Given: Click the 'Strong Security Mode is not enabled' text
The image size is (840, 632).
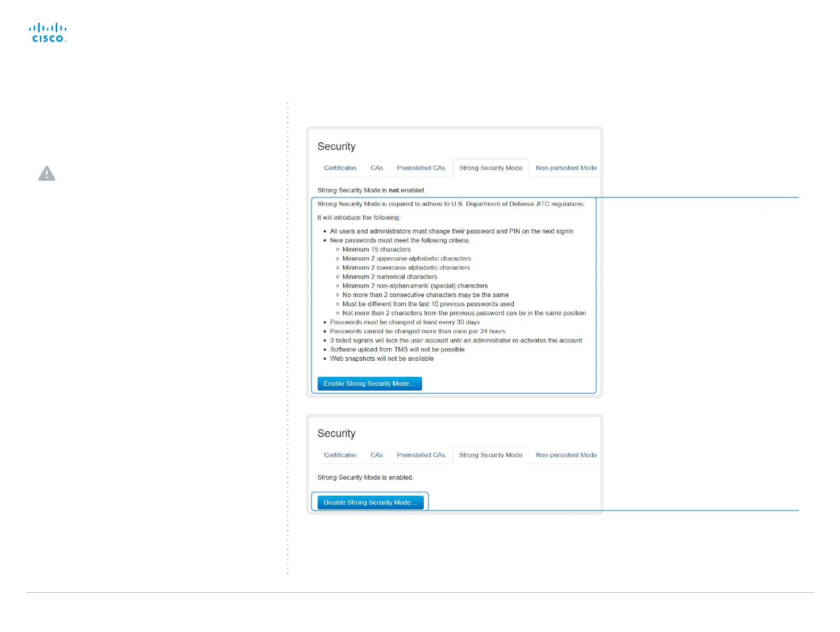Looking at the screenshot, I should tap(371, 191).
